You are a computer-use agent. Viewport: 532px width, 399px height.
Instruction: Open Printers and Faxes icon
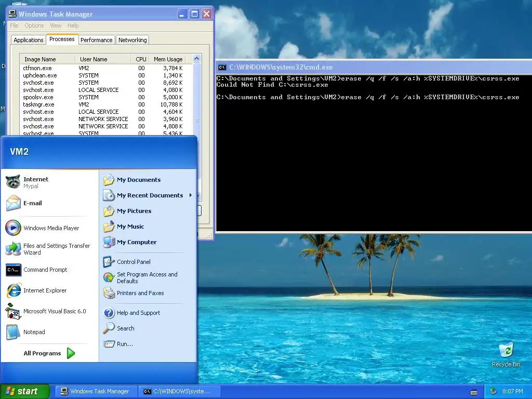click(109, 293)
